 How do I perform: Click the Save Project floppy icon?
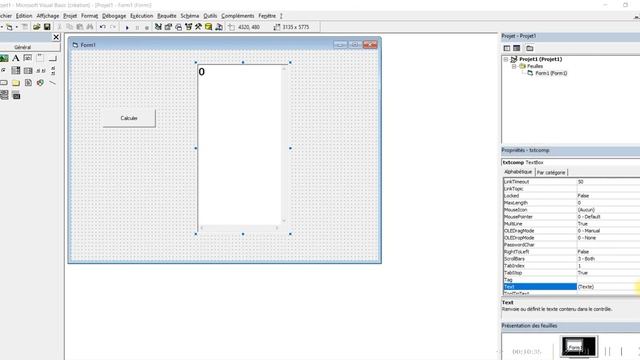[x=47, y=27]
